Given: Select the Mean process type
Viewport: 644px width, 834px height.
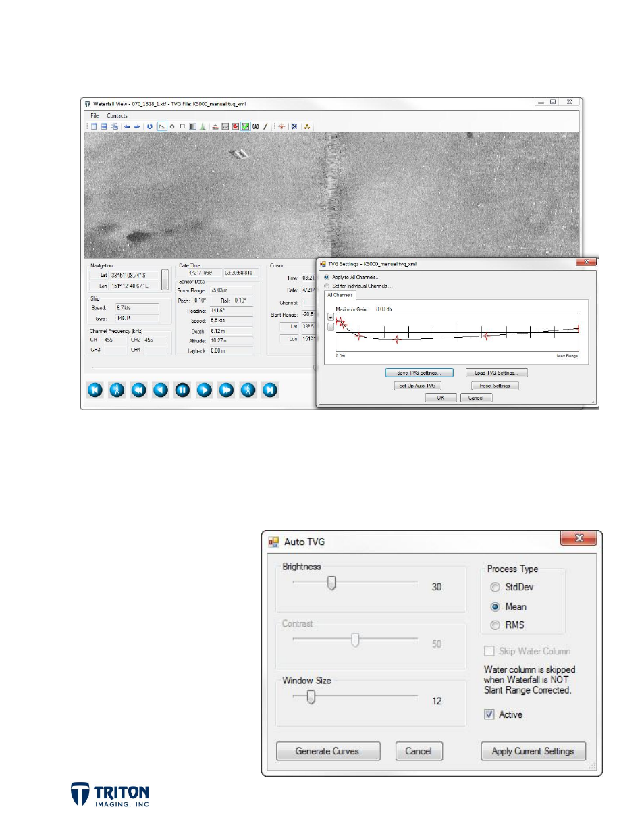Looking at the screenshot, I should [495, 606].
